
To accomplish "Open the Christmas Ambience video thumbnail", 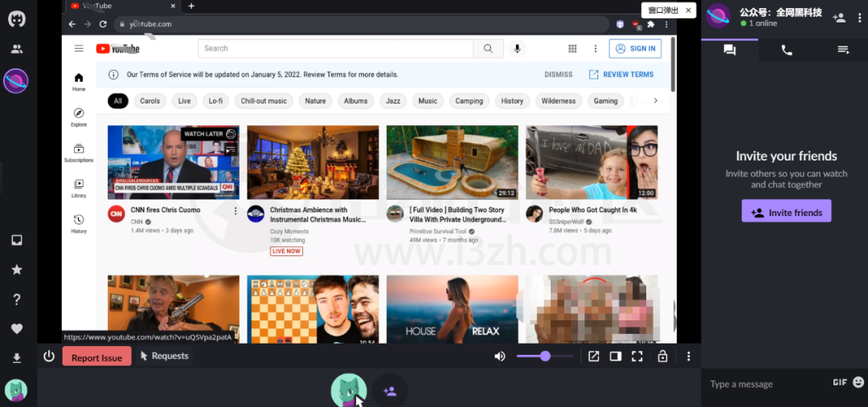I will point(313,163).
